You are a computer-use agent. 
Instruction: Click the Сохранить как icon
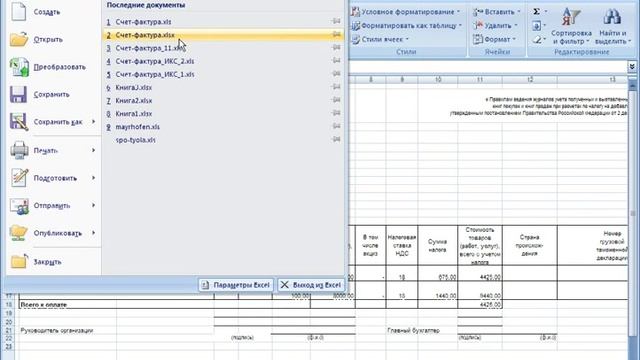click(19, 122)
